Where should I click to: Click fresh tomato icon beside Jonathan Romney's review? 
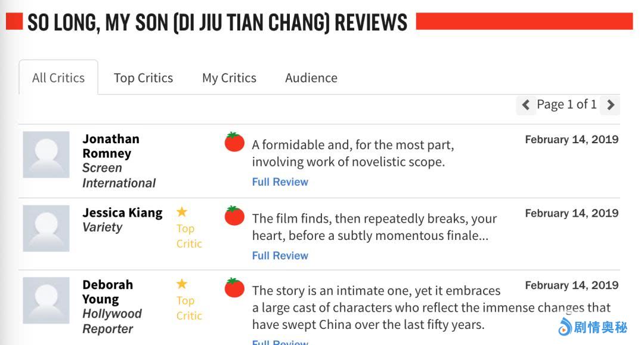point(234,142)
